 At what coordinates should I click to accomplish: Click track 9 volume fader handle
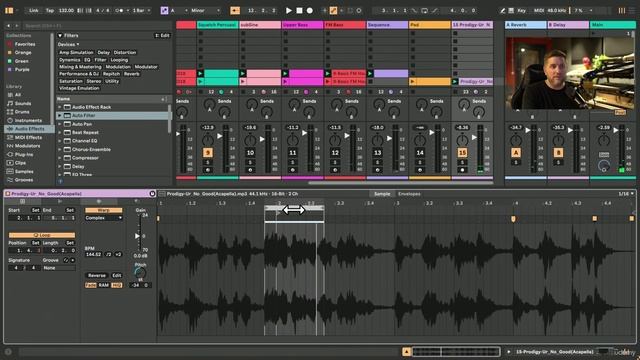pos(220,136)
